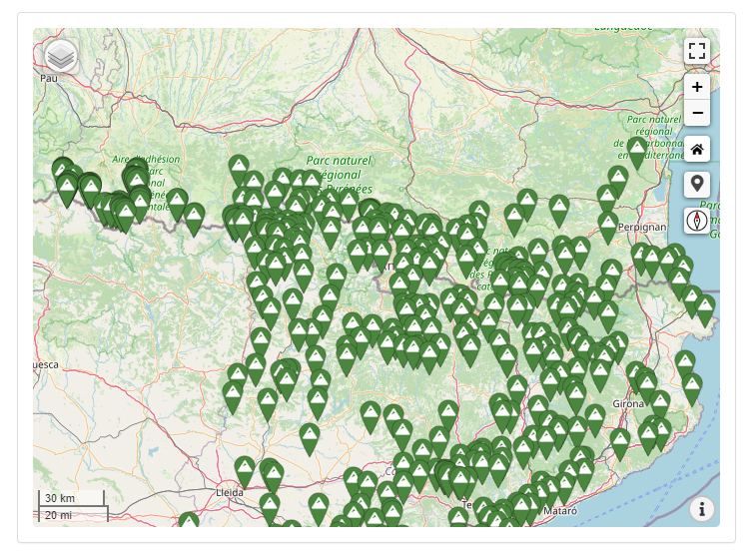Click the Parc naturel régional Pyrénées label

339,174
